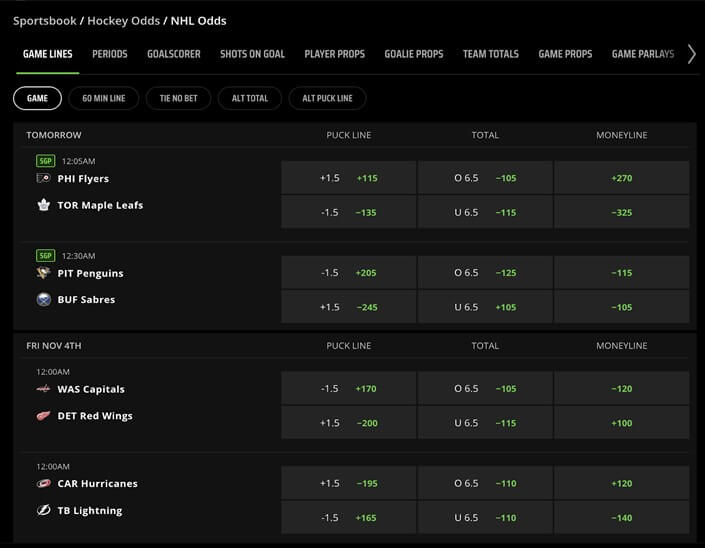Open WAS Capitals team name link
705x548 pixels.
[x=91, y=389]
